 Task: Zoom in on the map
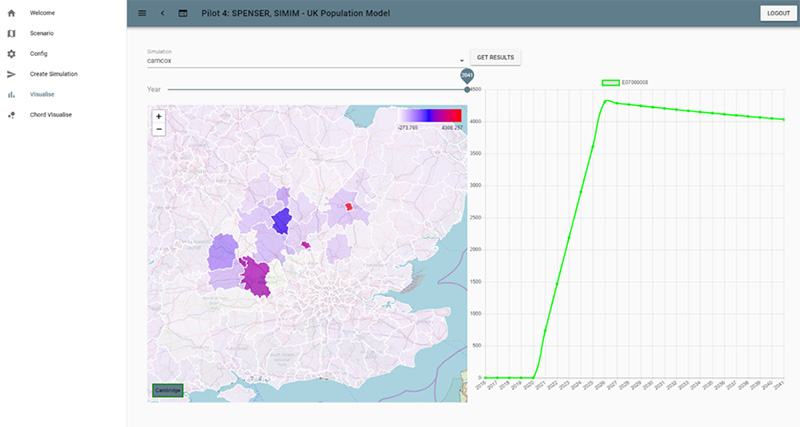point(159,116)
